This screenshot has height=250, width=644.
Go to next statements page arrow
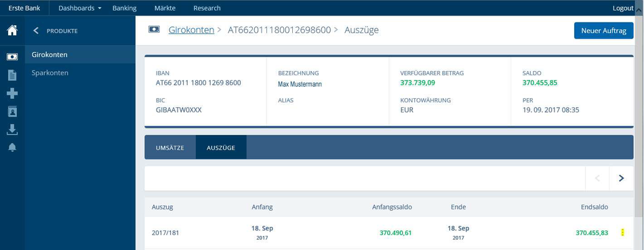pos(622,178)
